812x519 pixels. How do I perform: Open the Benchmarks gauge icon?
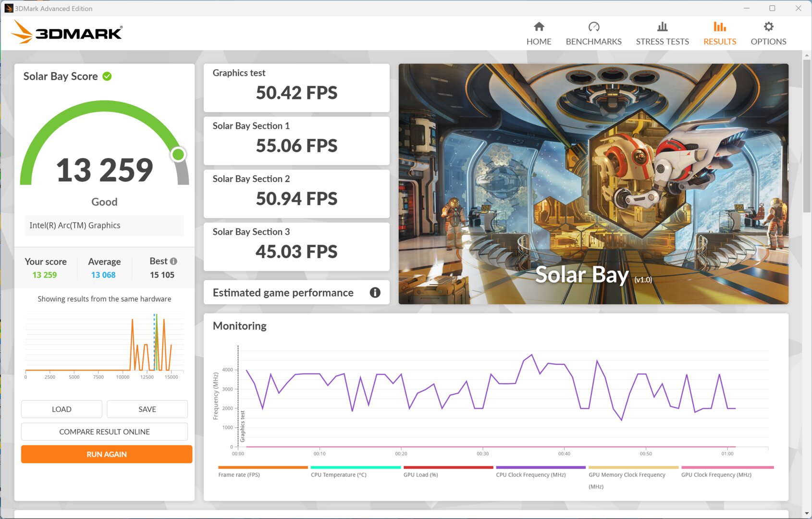594,26
